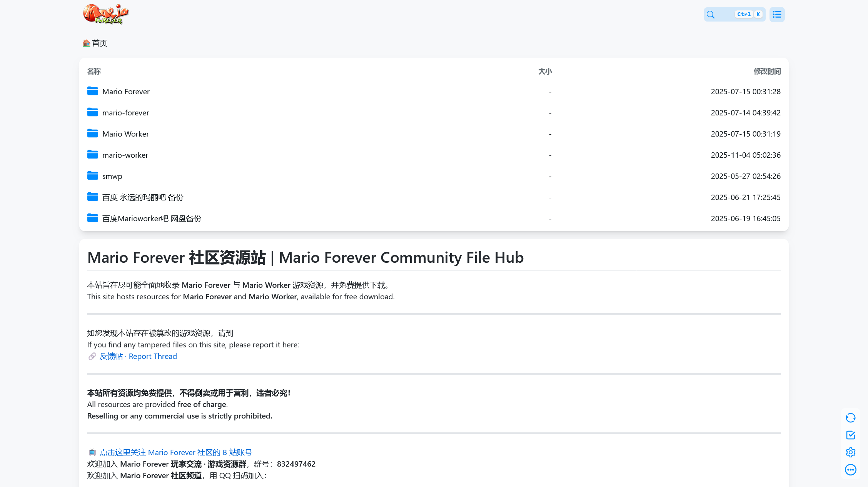The image size is (868, 487).
Task: Click the refresh icon in floating toolbar
Action: tap(850, 418)
